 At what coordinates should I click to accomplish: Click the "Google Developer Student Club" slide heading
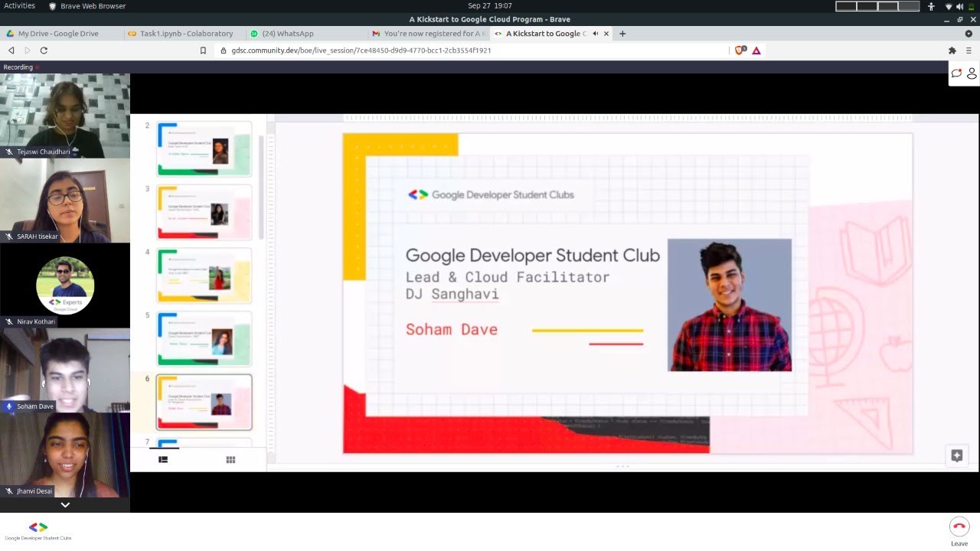tap(532, 256)
